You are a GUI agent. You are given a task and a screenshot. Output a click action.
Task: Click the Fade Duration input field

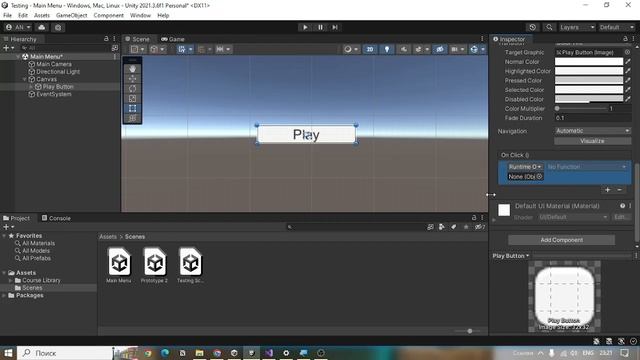593,118
